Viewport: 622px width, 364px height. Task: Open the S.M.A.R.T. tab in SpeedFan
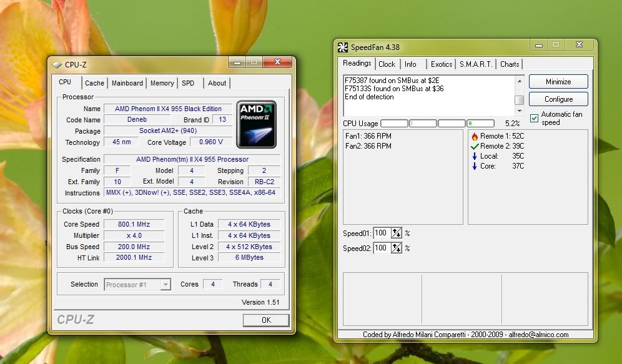pos(476,64)
